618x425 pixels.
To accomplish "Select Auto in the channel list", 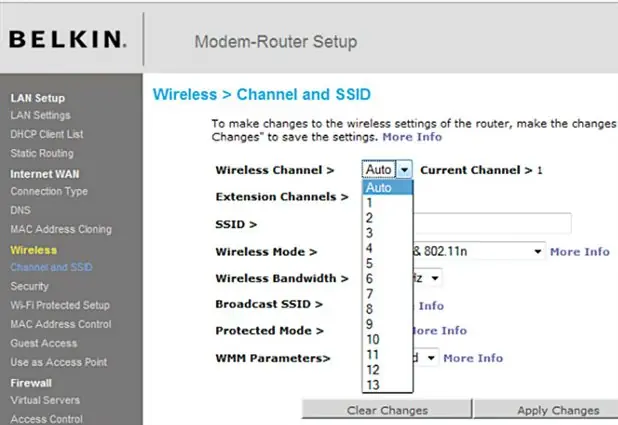I will click(387, 188).
